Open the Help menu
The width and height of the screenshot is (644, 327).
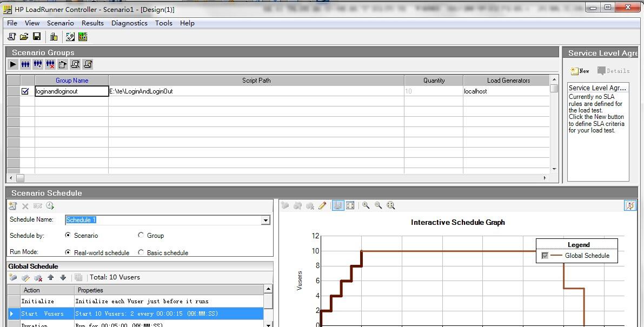(187, 23)
